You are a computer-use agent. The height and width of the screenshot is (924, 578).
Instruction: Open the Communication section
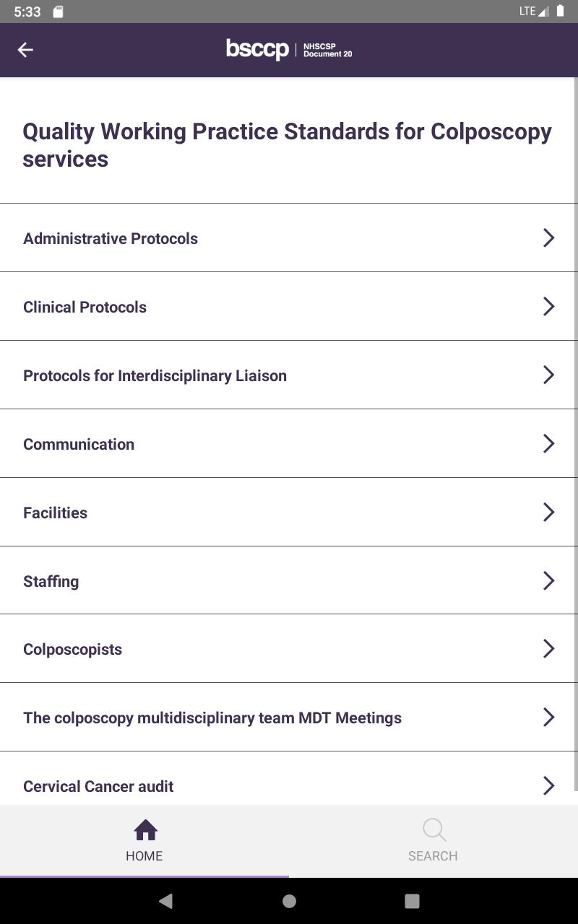pos(289,443)
